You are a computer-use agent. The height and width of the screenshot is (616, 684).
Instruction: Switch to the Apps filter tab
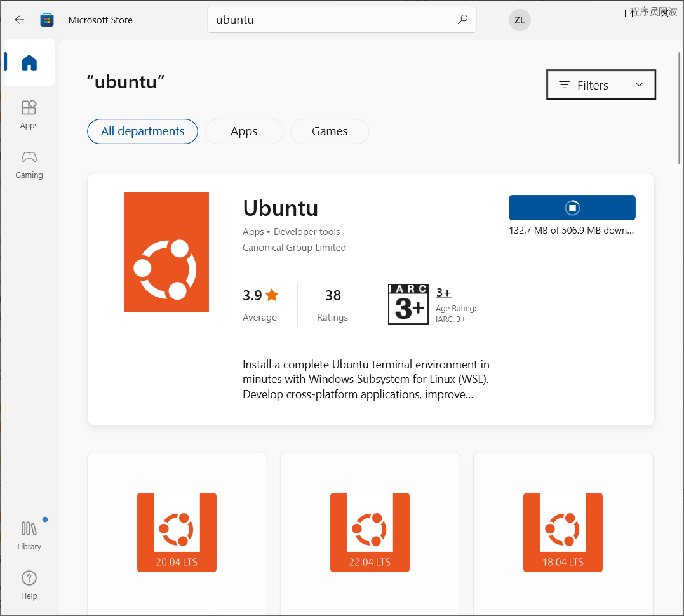click(244, 131)
